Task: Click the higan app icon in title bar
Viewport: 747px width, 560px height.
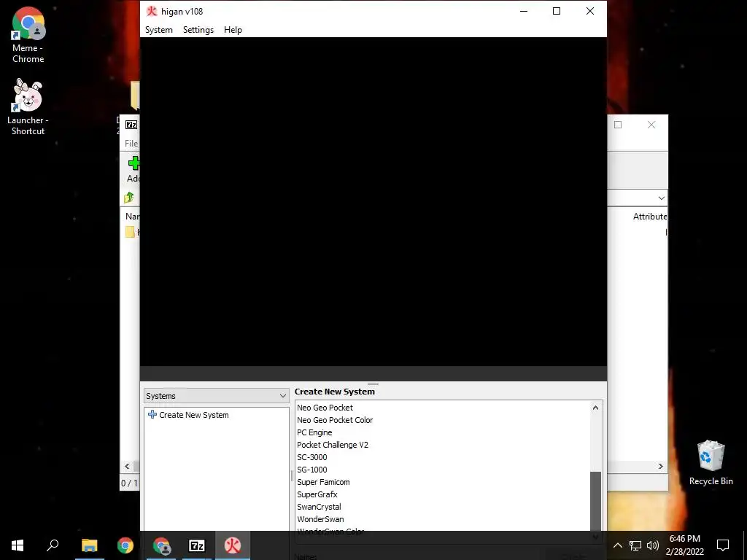Action: tap(152, 11)
